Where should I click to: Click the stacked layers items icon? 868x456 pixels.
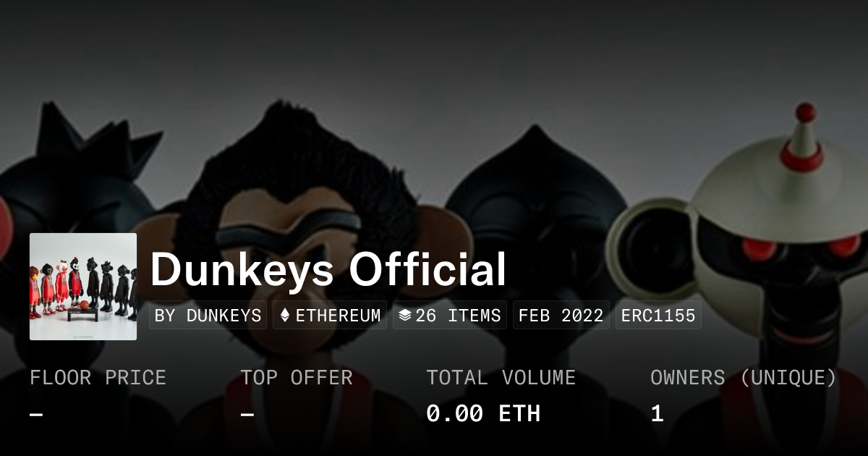click(x=405, y=316)
